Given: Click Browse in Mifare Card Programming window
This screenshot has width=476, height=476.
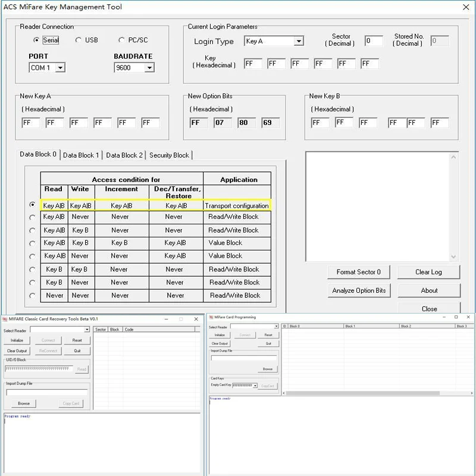Looking at the screenshot, I should 267,369.
